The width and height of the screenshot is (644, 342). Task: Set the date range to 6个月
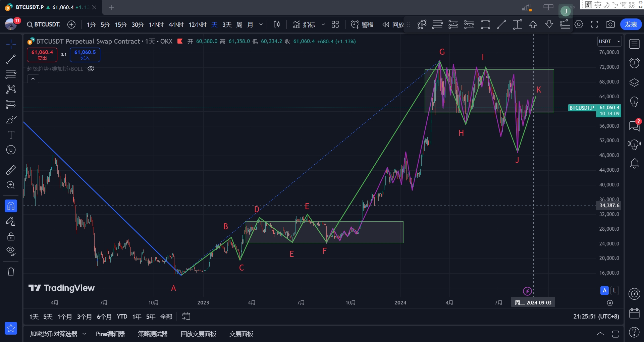(x=104, y=317)
